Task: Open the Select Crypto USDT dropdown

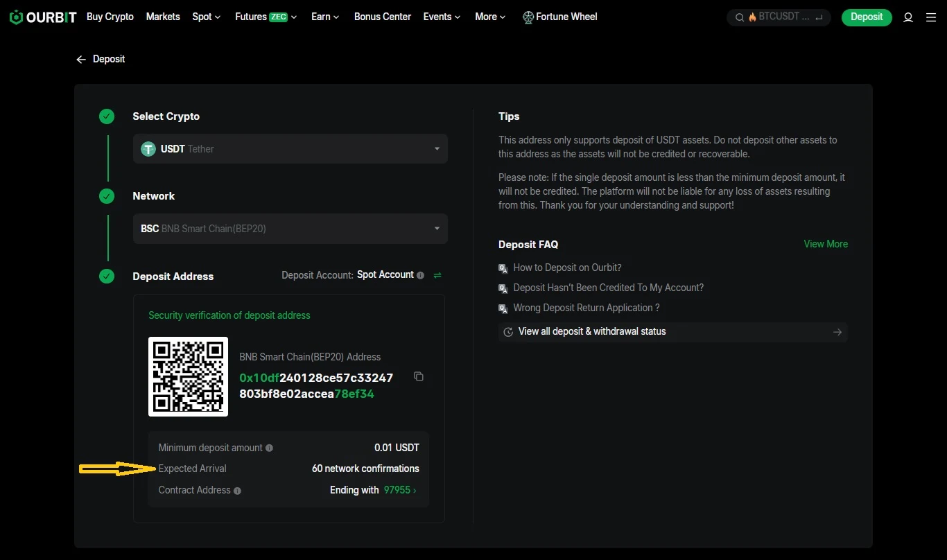Action: [290, 149]
